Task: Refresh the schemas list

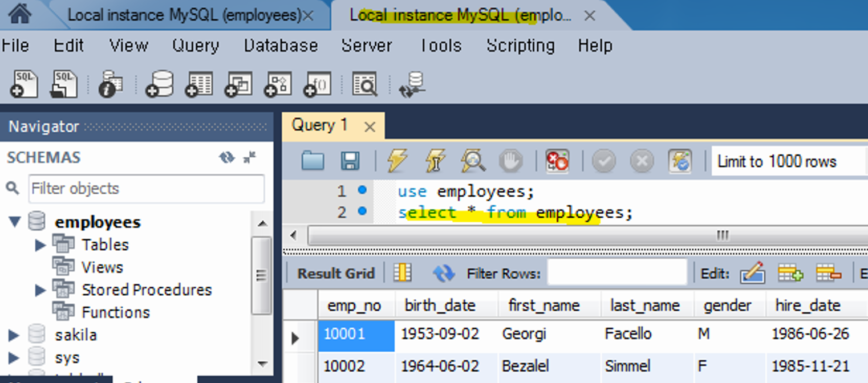Action: (227, 157)
